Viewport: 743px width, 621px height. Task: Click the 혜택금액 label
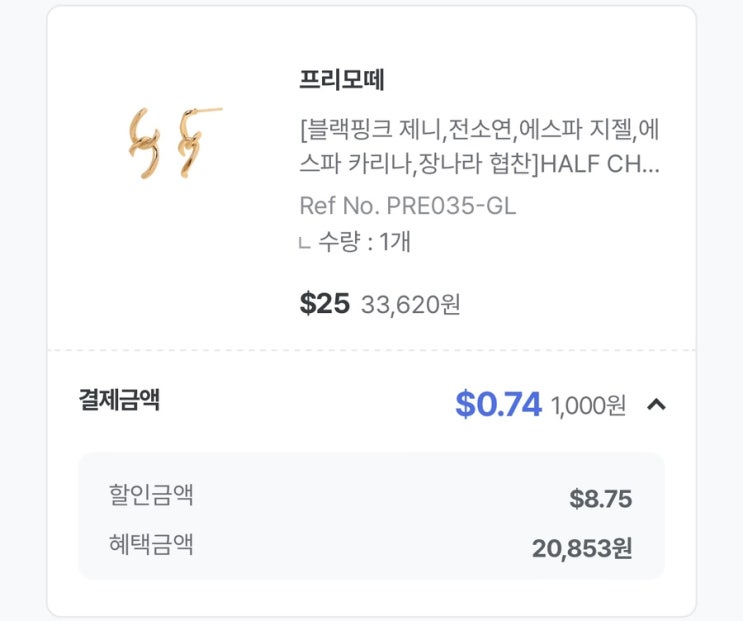tap(151, 545)
